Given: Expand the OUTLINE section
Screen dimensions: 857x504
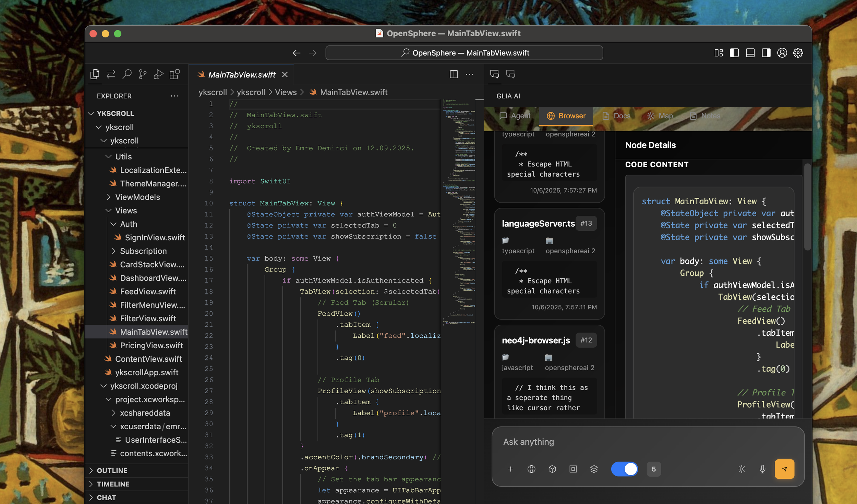Looking at the screenshot, I should [x=136, y=470].
